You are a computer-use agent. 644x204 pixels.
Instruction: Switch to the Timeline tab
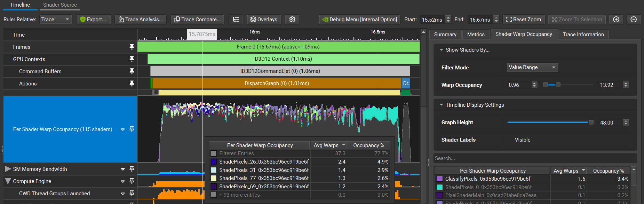pyautogui.click(x=20, y=5)
